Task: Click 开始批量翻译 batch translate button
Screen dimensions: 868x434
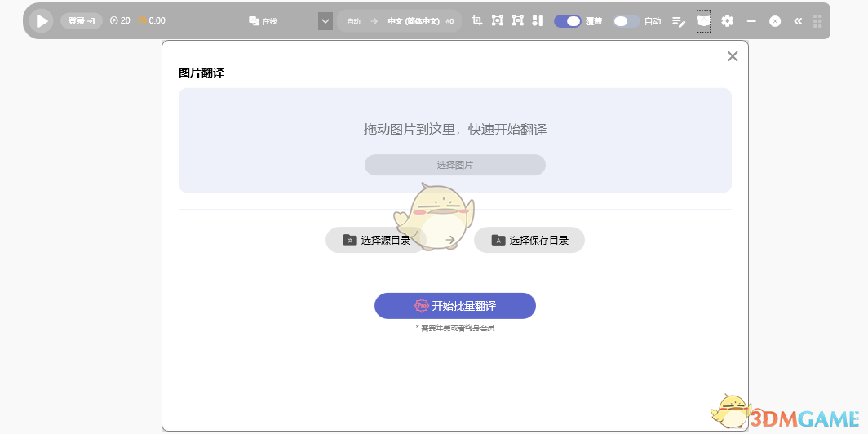Action: click(x=455, y=306)
